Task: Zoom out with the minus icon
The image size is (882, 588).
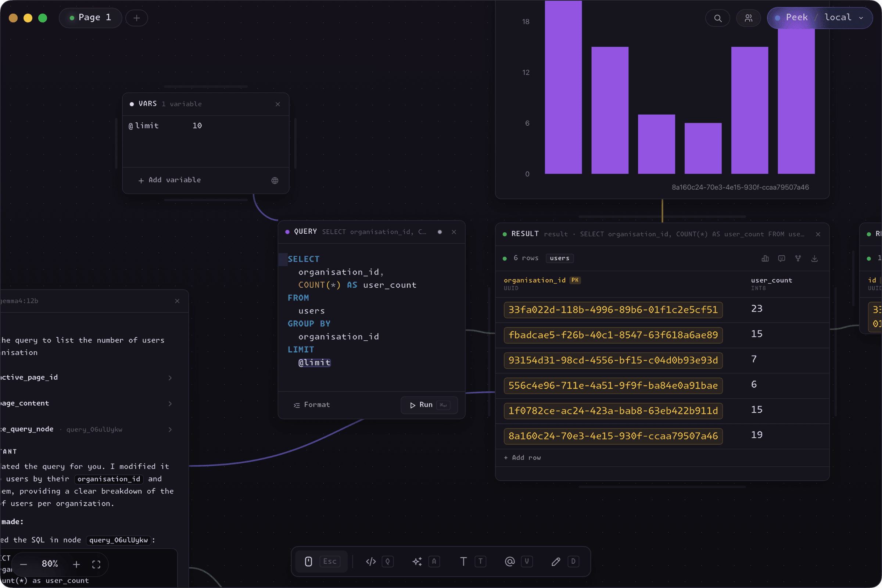Action: point(24,564)
